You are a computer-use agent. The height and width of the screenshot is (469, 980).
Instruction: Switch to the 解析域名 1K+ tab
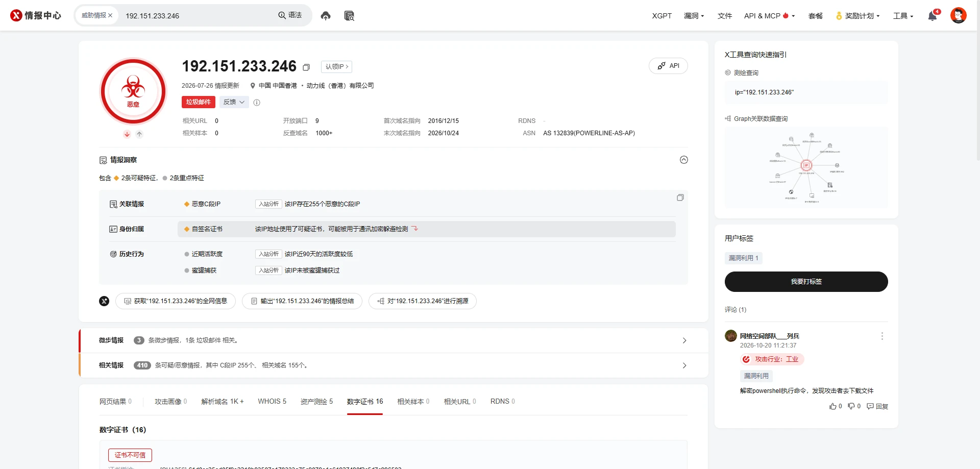[x=223, y=402]
